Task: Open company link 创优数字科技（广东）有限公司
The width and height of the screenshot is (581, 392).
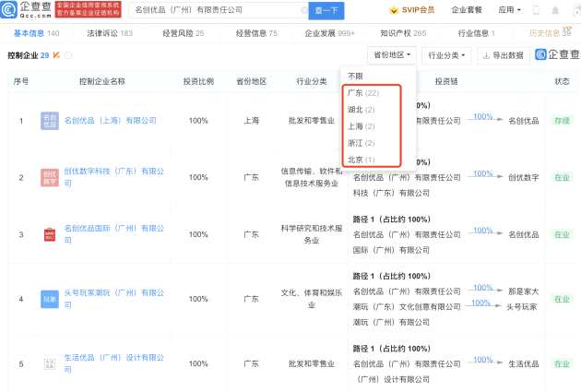Action: [x=114, y=177]
